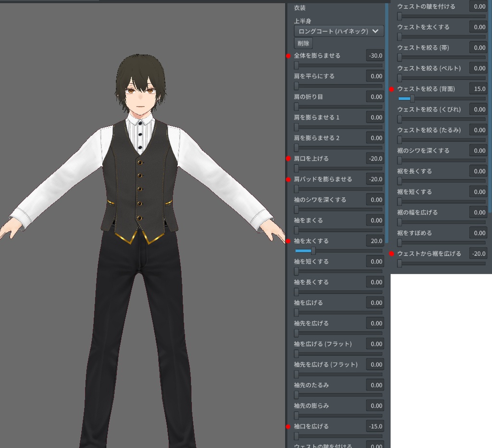The height and width of the screenshot is (448, 492).
Task: Click the 袖先を広げる (フラット) slider
Action: 338,375
